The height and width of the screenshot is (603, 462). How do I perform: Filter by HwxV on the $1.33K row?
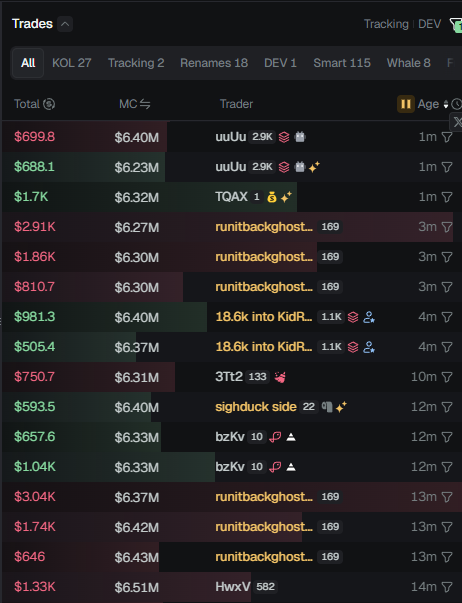[x=447, y=587]
